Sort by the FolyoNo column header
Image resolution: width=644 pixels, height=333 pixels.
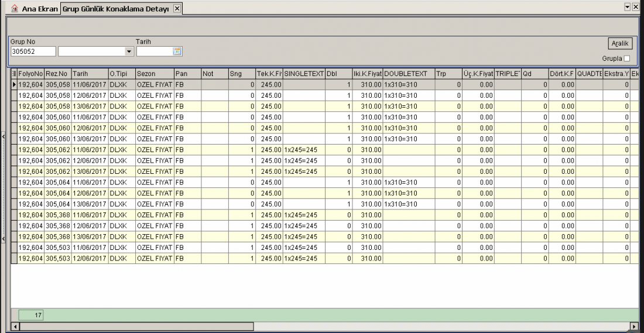(31, 74)
